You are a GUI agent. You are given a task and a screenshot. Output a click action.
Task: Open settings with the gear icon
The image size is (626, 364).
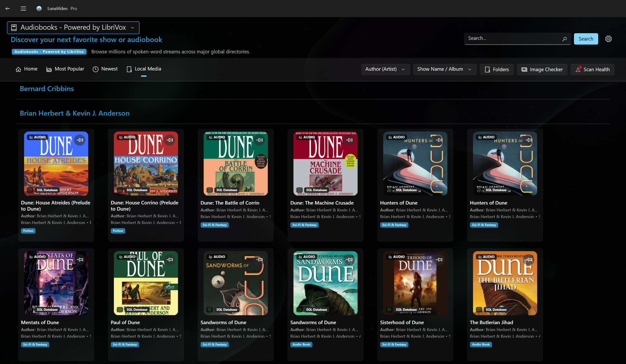click(x=608, y=39)
